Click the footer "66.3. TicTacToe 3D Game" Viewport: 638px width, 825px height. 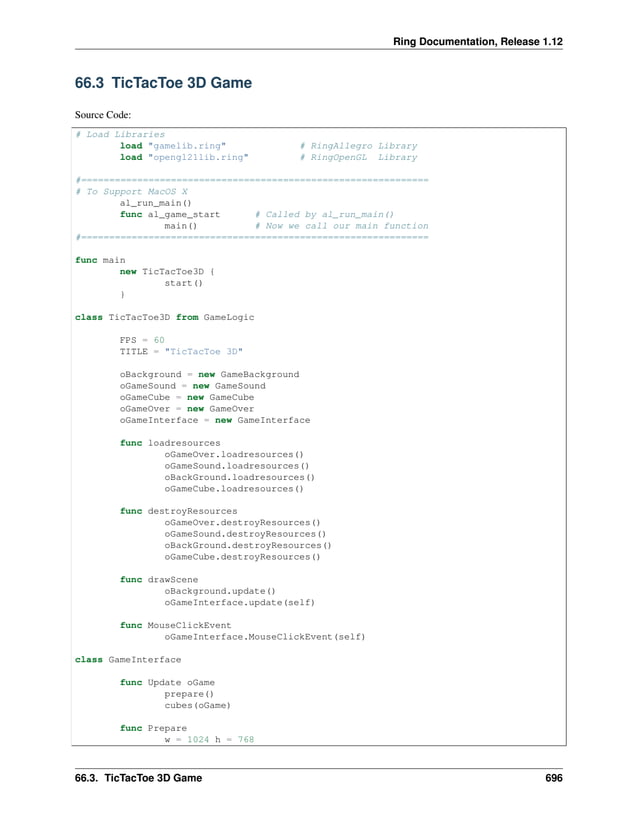(138, 778)
